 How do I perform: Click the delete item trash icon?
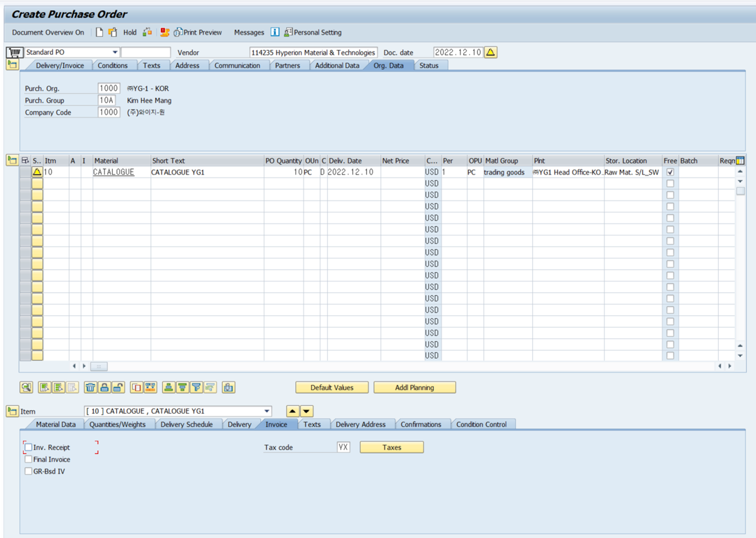(90, 387)
